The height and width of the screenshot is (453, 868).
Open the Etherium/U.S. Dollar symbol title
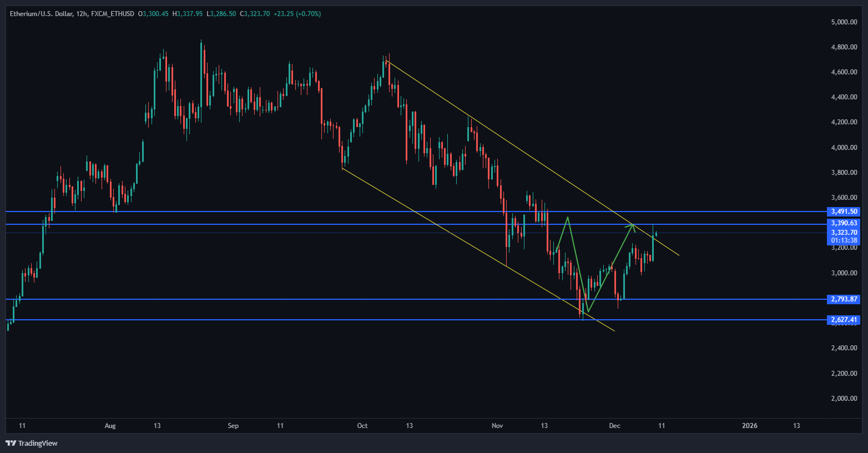coord(41,13)
